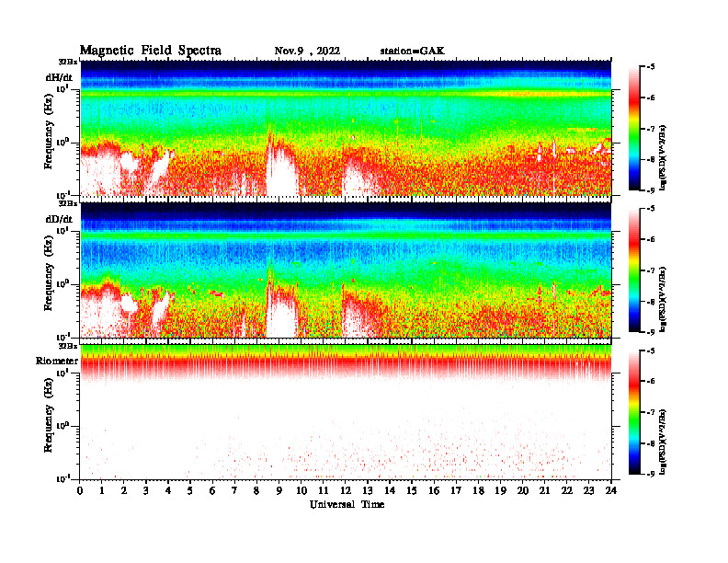The image size is (728, 563).
Task: Click hour 10 on the Universal Time axis
Action: [x=301, y=490]
